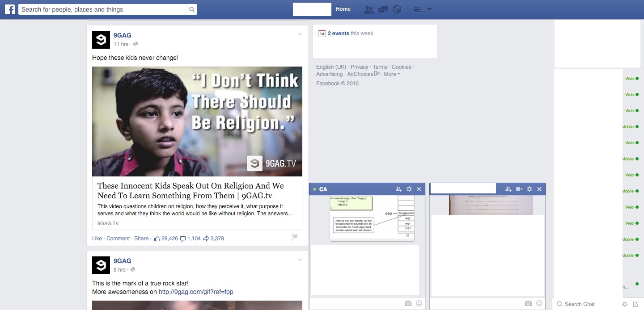The image size is (644, 310).
Task: Click the calendar icon beside '2 events'
Action: pyautogui.click(x=322, y=34)
